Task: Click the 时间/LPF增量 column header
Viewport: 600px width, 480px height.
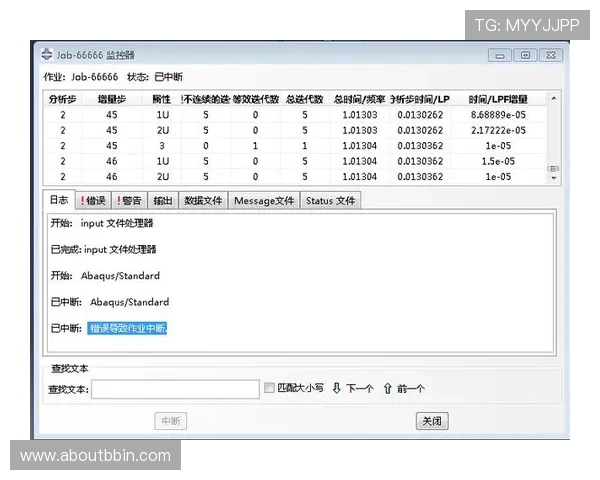Action: click(x=498, y=100)
